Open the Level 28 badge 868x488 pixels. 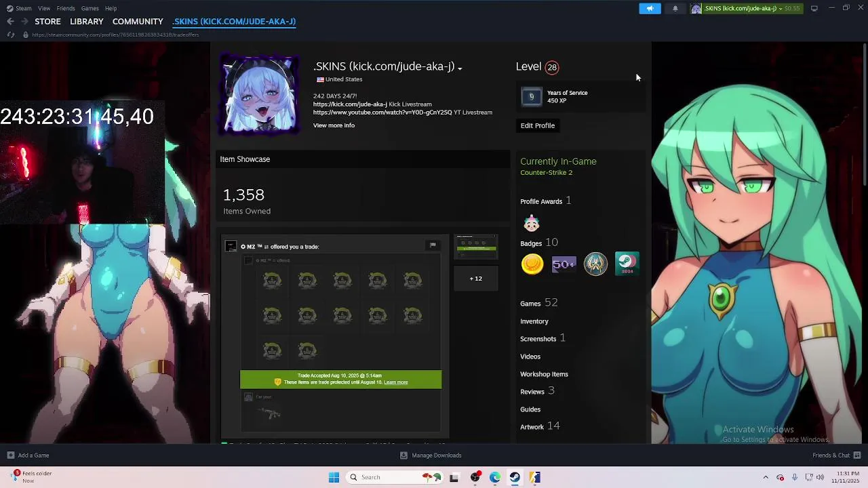click(x=552, y=67)
